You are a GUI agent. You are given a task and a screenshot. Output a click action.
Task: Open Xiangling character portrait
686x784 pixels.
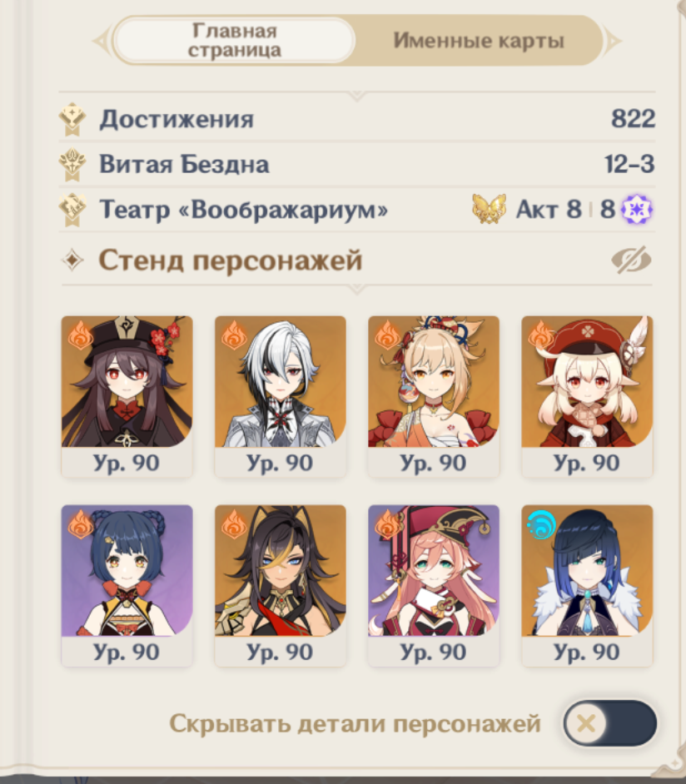127,585
